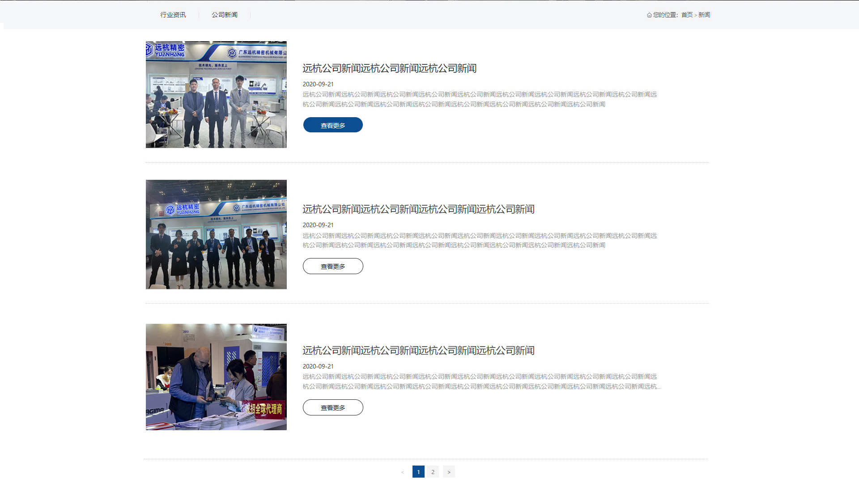Image resolution: width=859 pixels, height=504 pixels.
Task: Click the 2020-09-21 date of the first news item
Action: point(318,84)
